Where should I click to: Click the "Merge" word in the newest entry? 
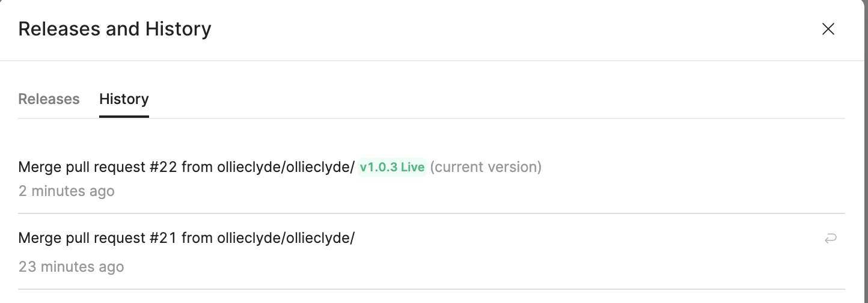point(37,167)
